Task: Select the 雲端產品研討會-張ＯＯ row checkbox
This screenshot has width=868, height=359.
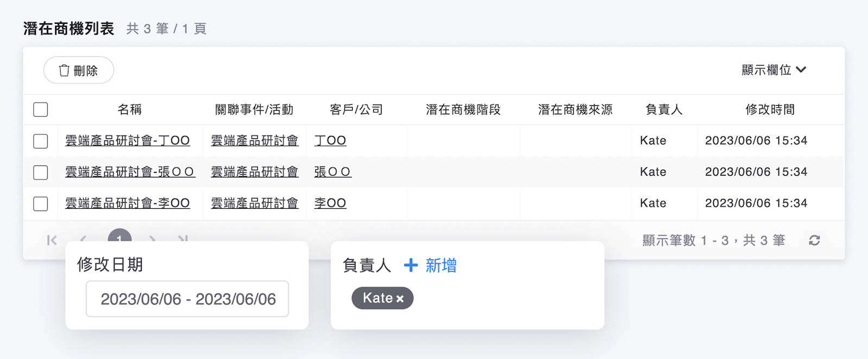Action: coord(41,172)
